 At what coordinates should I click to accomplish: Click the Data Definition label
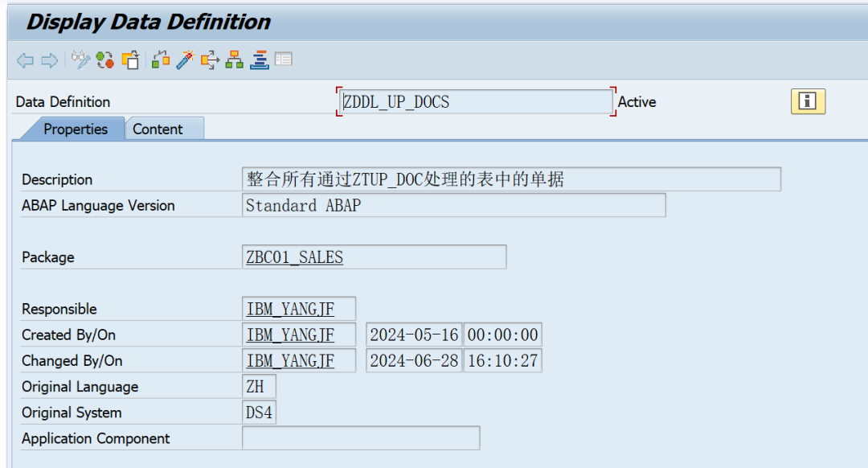tap(63, 102)
